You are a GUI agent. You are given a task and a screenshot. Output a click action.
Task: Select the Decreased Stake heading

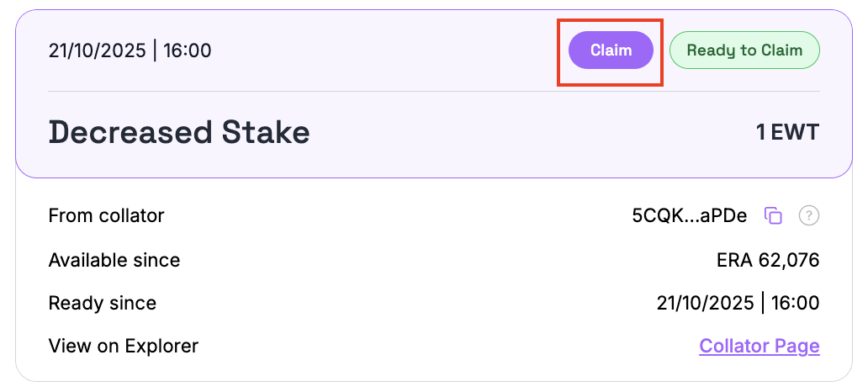click(179, 132)
